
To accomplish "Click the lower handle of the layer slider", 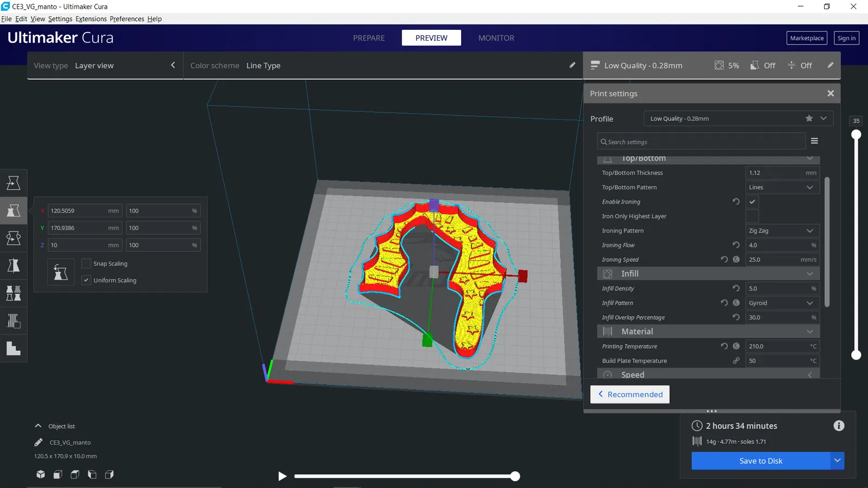I will coord(856,355).
